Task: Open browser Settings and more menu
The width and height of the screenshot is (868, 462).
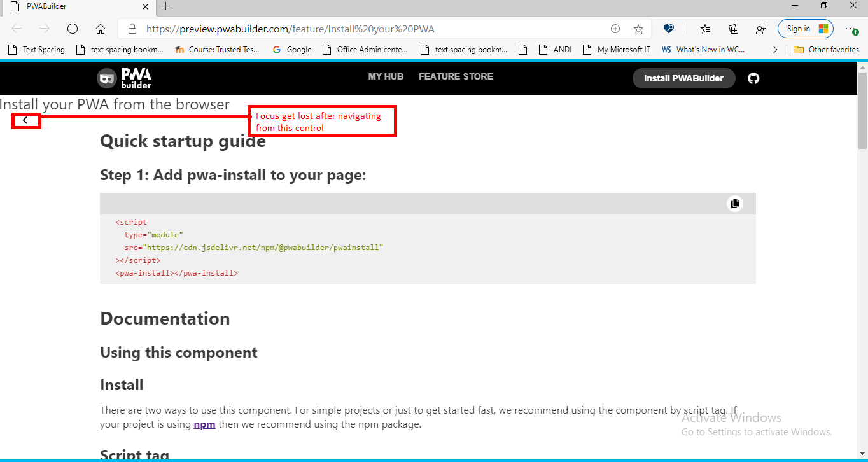Action: 851,29
